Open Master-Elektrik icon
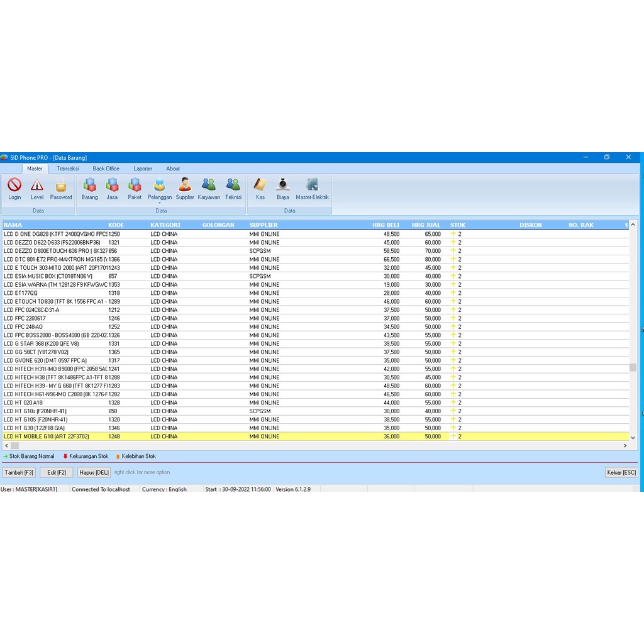644x644 pixels. tap(312, 189)
